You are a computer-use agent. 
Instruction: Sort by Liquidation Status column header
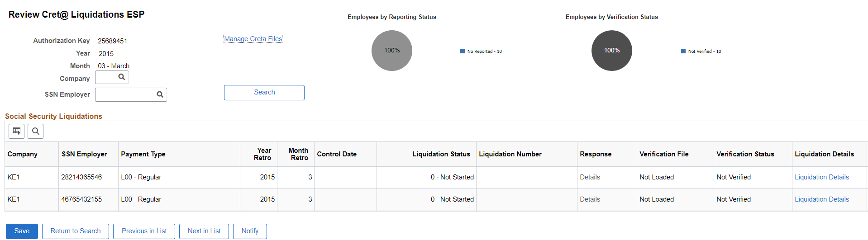tap(441, 154)
